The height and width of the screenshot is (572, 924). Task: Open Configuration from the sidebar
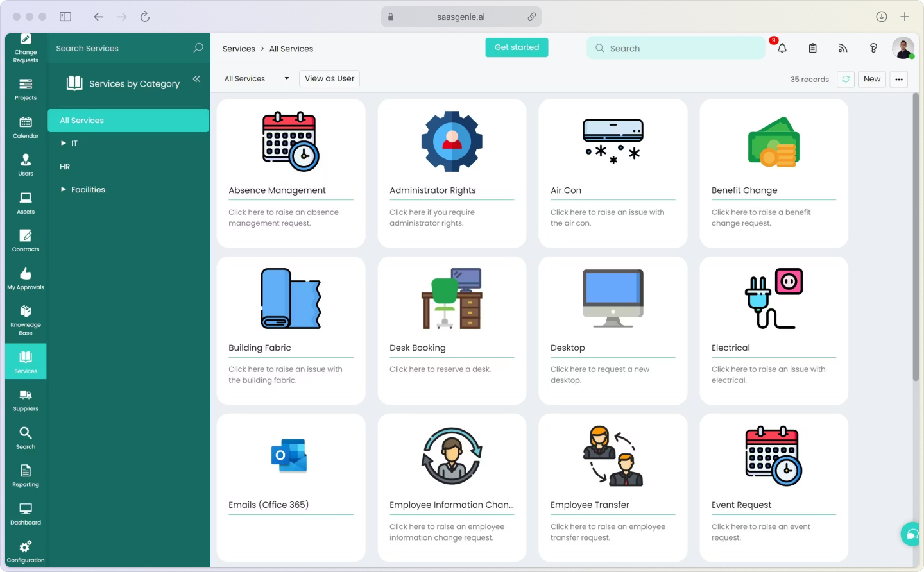pyautogui.click(x=25, y=551)
